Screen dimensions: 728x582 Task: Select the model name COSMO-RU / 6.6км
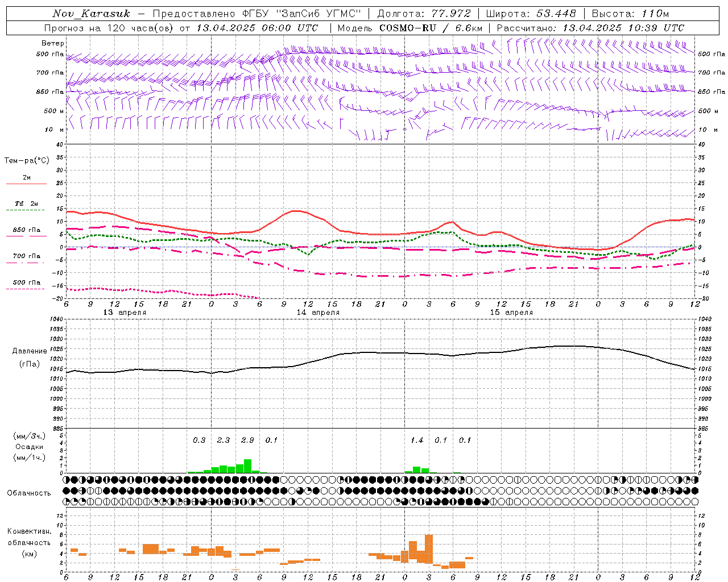[431, 28]
